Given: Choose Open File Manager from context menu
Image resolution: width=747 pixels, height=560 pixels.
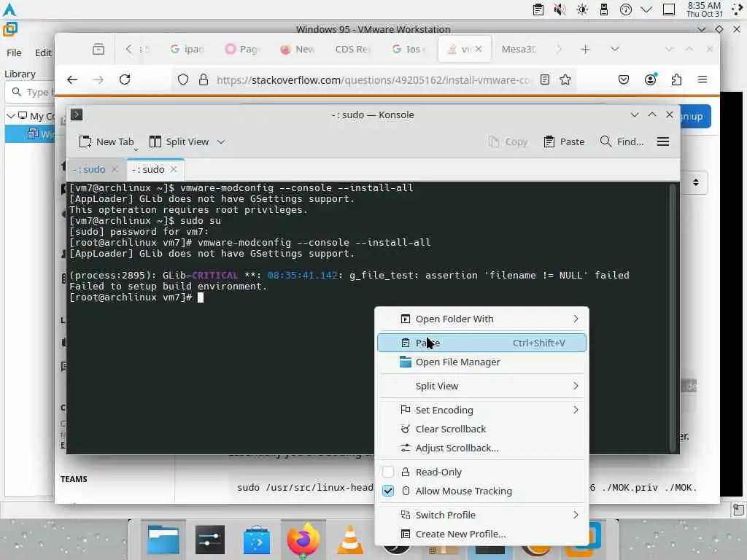Looking at the screenshot, I should [481, 362].
